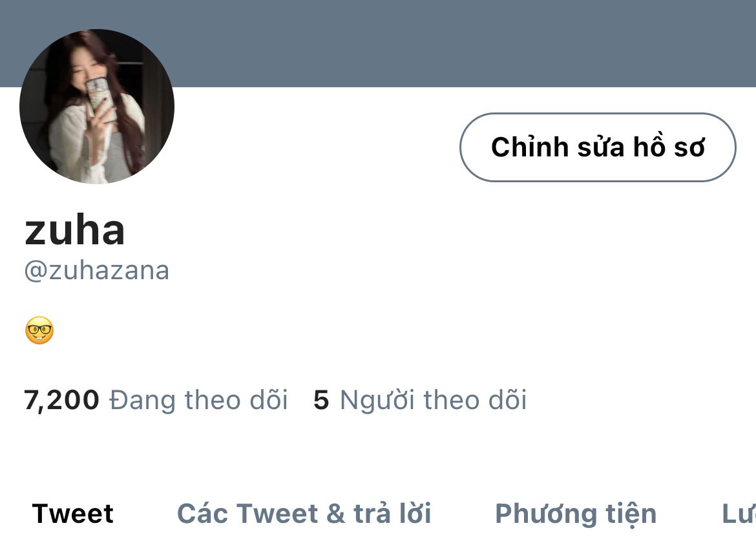Click the nerd face emoji in bio
Image resolution: width=756 pixels, height=550 pixels.
click(39, 330)
